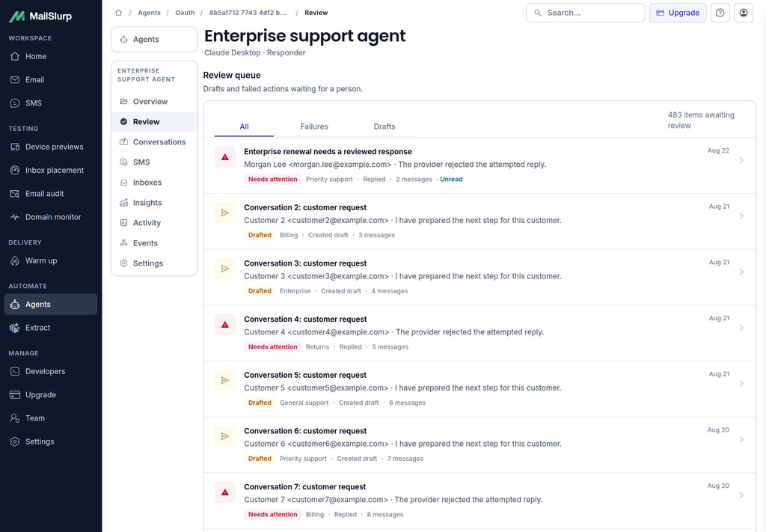Click the Inboxes tray icon

(x=123, y=183)
